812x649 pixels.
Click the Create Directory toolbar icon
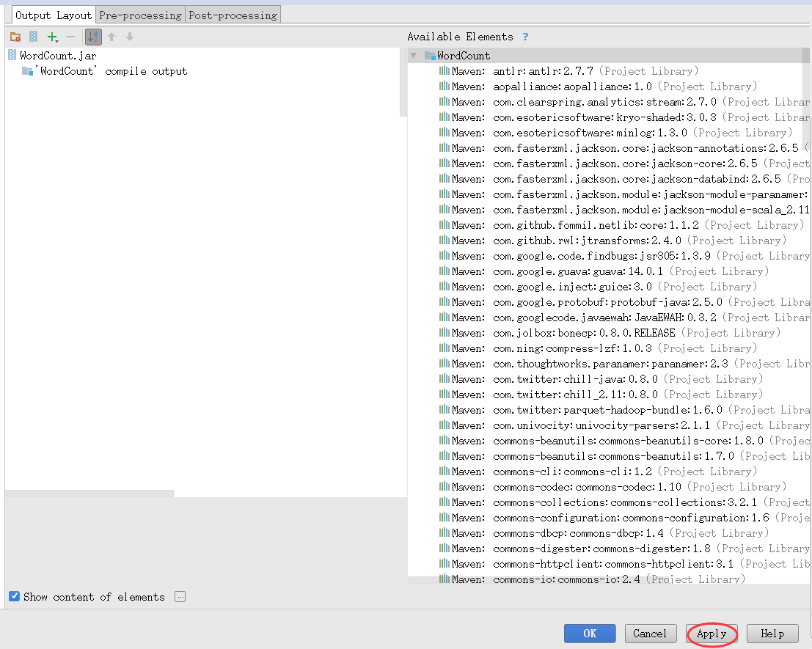coord(15,37)
